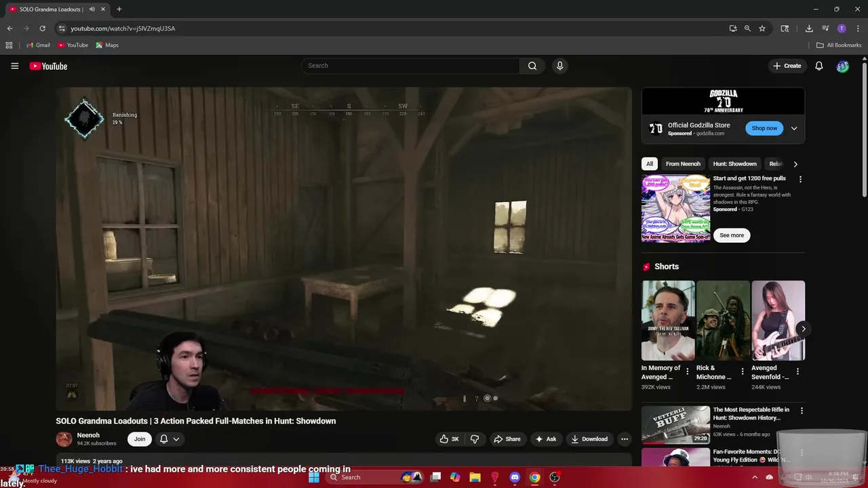Click the Download button
Screen dimensions: 868x488
pyautogui.click(x=589, y=439)
